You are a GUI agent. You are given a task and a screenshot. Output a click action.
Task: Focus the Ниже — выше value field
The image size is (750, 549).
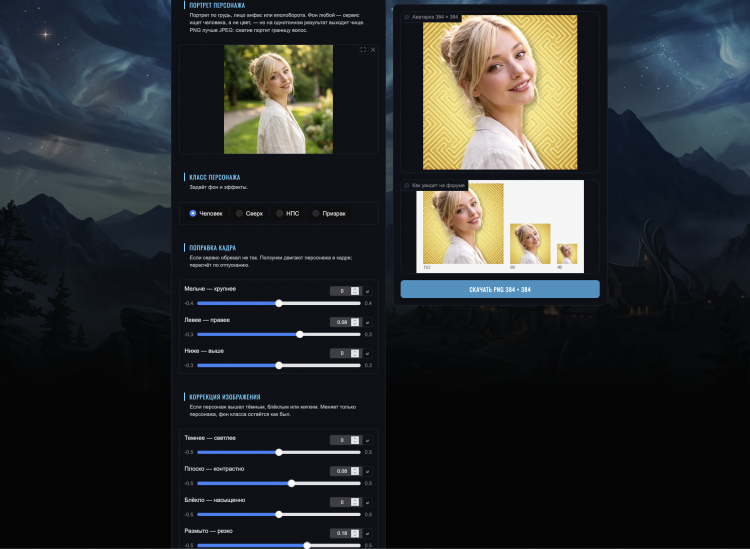(x=345, y=353)
